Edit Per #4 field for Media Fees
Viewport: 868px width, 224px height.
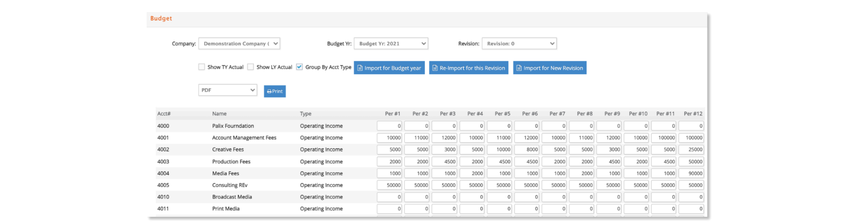pos(472,173)
